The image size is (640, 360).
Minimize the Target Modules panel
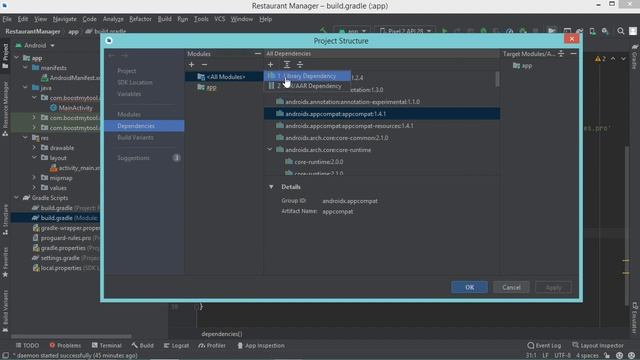tap(573, 53)
